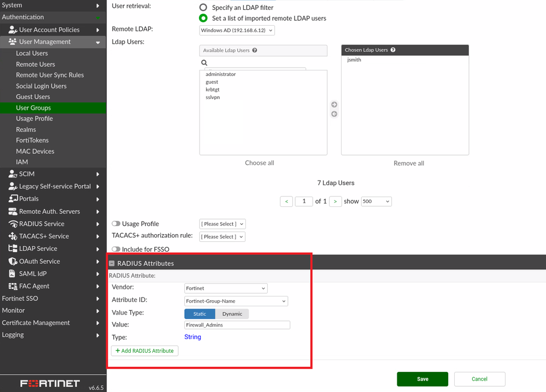Click the Value field with Firewall_Admins
The height and width of the screenshot is (392, 546).
[x=237, y=325]
